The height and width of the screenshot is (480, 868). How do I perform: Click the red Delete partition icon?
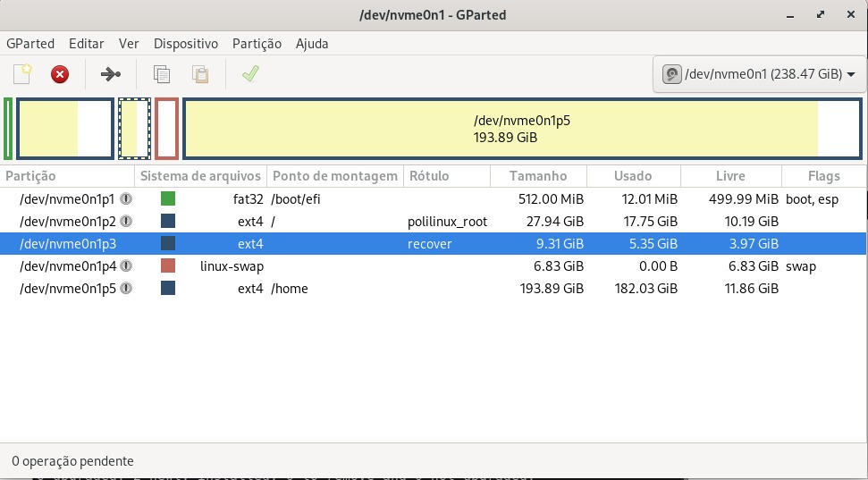[60, 73]
